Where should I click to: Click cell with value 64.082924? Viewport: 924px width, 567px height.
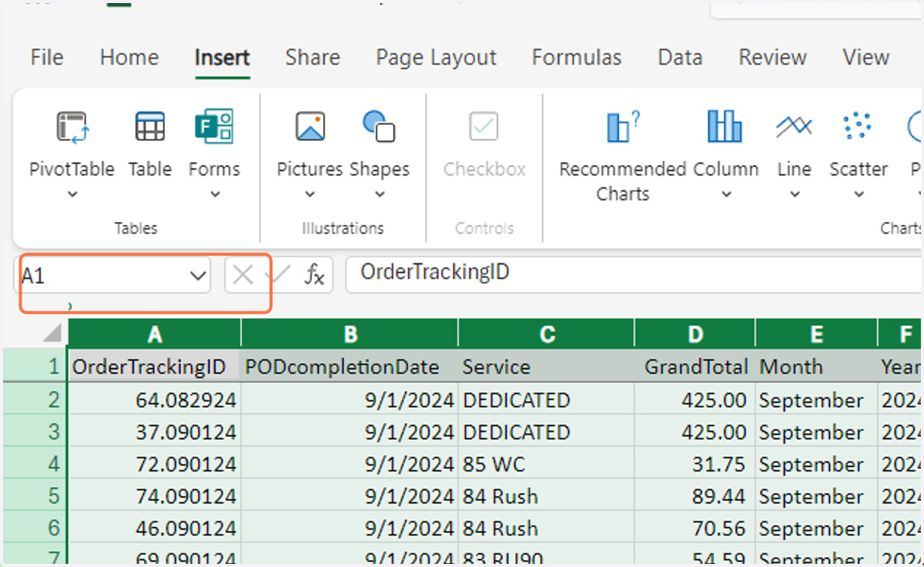pos(155,401)
